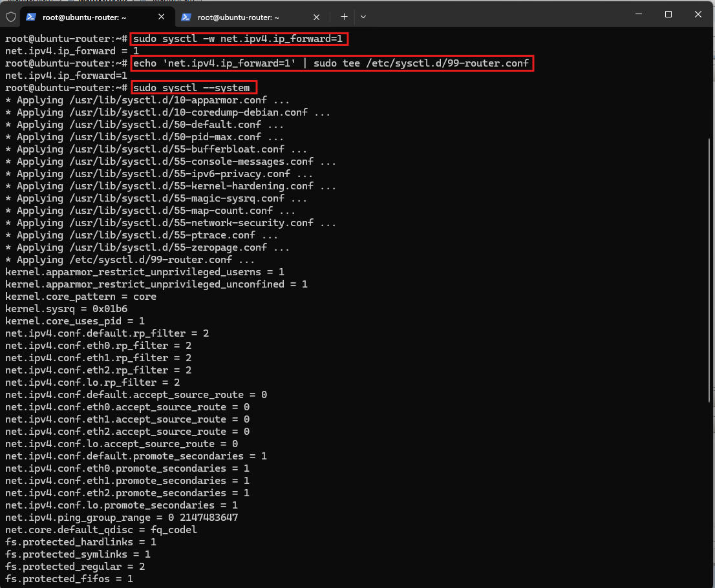This screenshot has width=715, height=588.
Task: Minimize the terminal window
Action: pyautogui.click(x=639, y=14)
